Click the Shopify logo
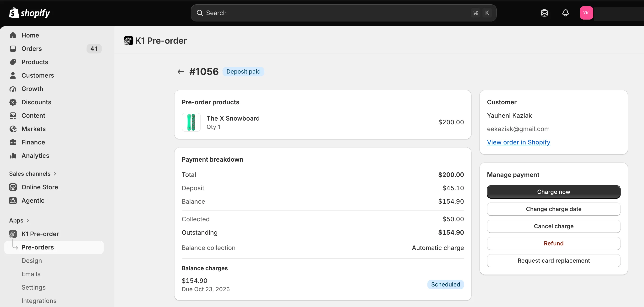Screen dimensions: 644x307 (x=29, y=13)
